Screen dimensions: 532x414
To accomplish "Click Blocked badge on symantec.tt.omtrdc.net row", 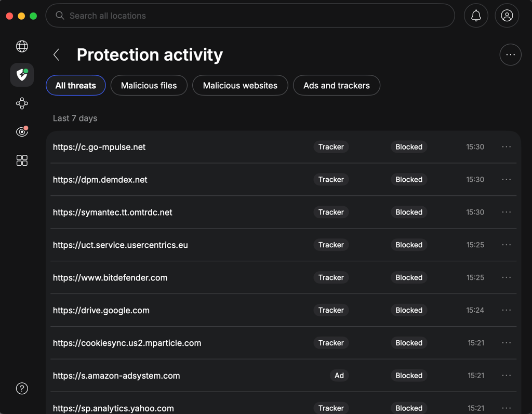I will 409,212.
